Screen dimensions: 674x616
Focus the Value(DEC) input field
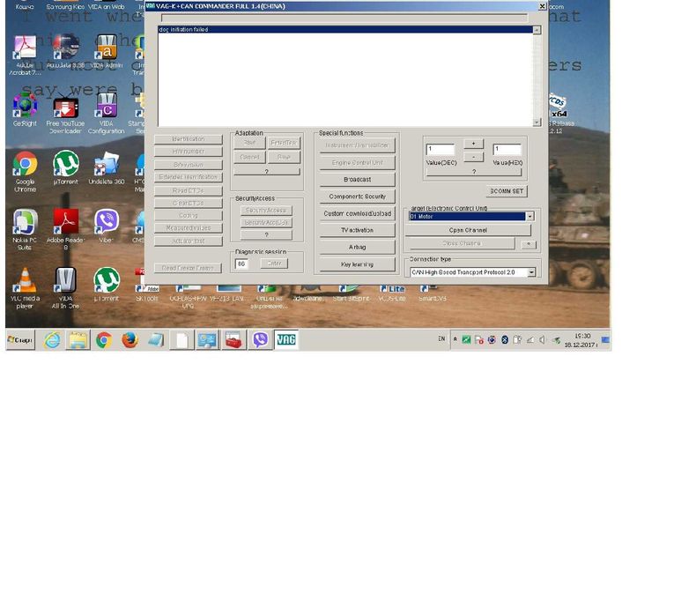pos(441,149)
